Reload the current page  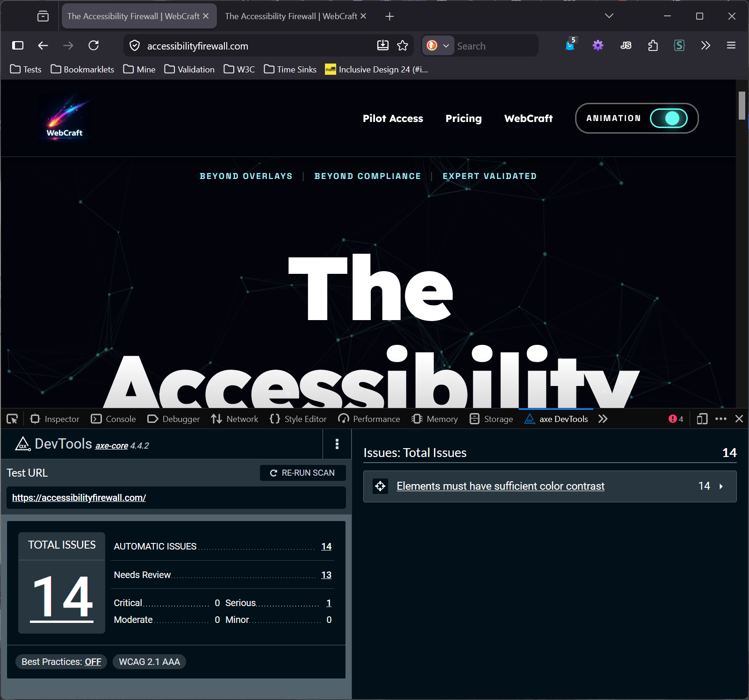94,45
